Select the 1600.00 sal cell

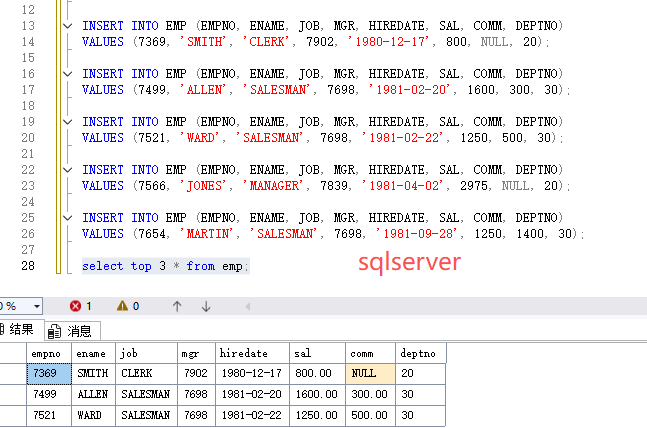pos(317,395)
